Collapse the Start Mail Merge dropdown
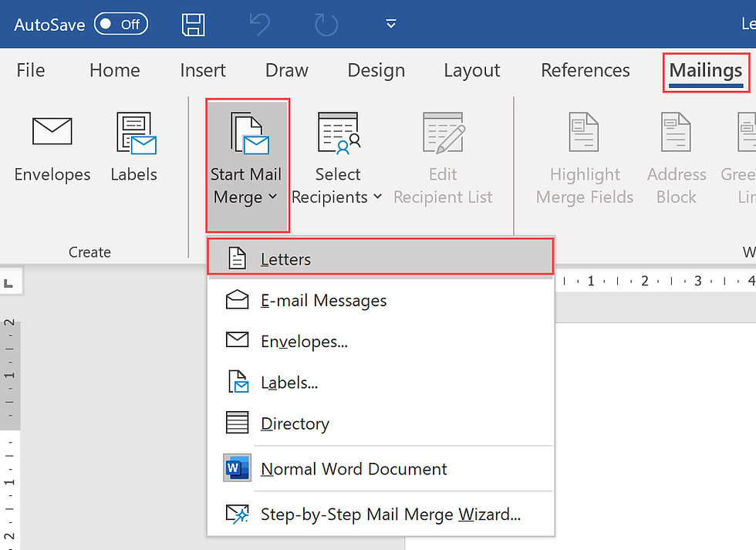756x550 pixels. click(248, 165)
